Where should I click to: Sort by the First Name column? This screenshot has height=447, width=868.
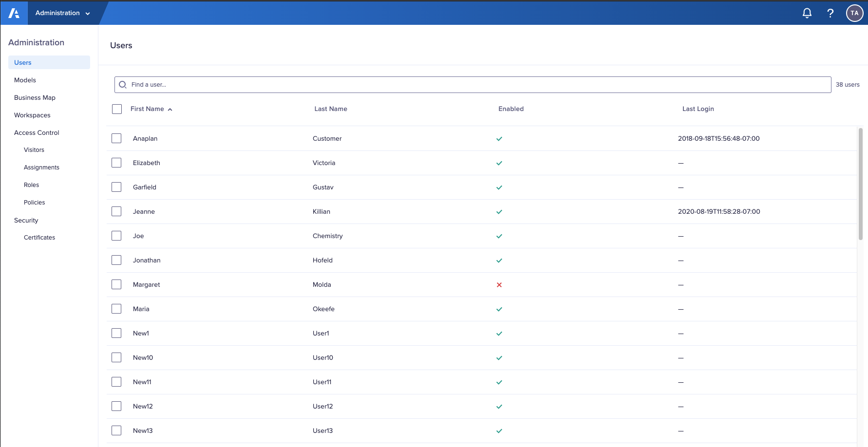click(x=147, y=109)
